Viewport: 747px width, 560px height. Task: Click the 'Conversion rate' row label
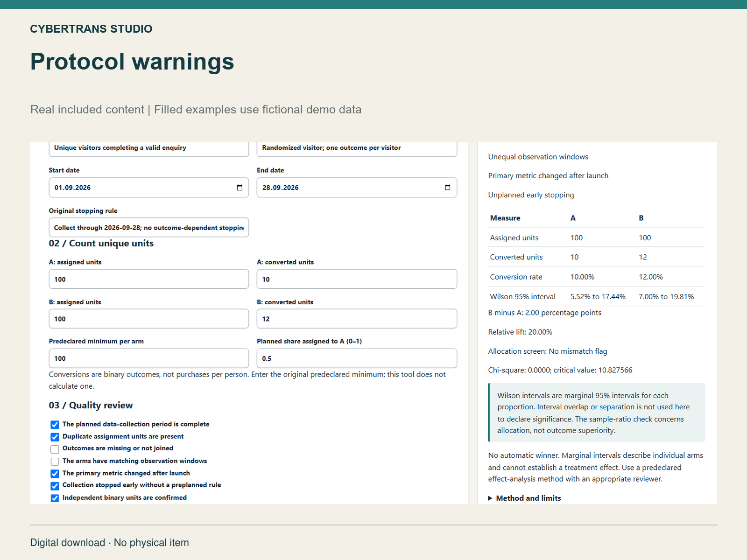tap(516, 277)
